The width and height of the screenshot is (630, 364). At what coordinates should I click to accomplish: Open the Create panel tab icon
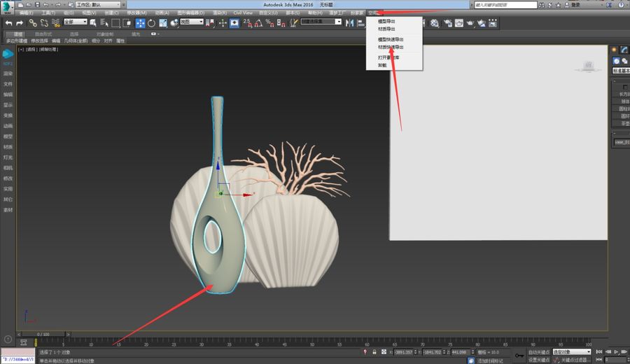[614, 50]
